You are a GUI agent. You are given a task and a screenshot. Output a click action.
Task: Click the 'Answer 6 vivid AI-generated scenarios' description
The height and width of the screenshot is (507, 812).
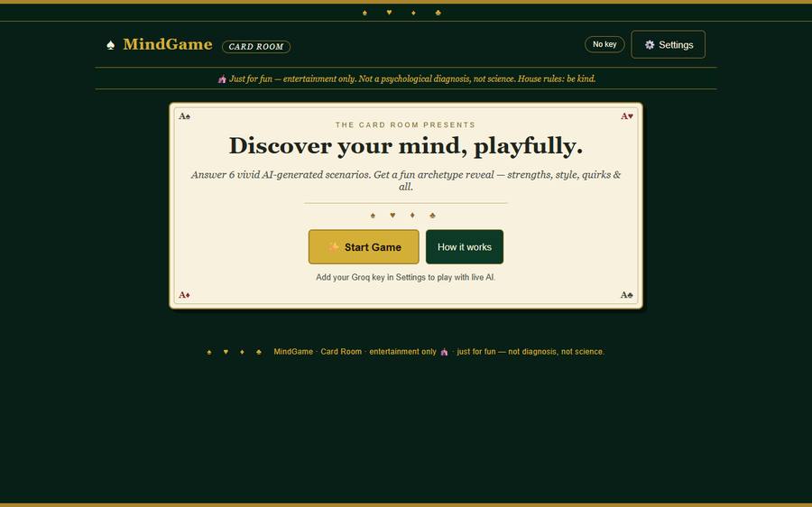pos(406,180)
